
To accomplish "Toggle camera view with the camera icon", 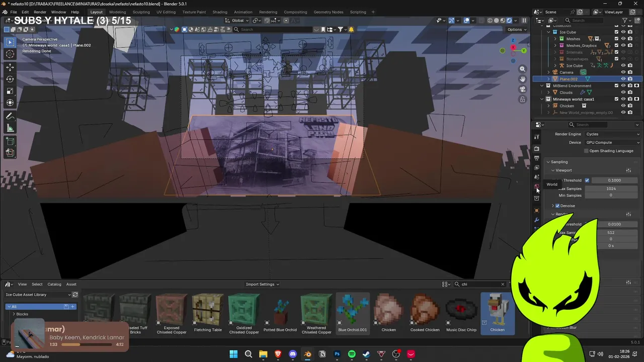I will coord(522,89).
